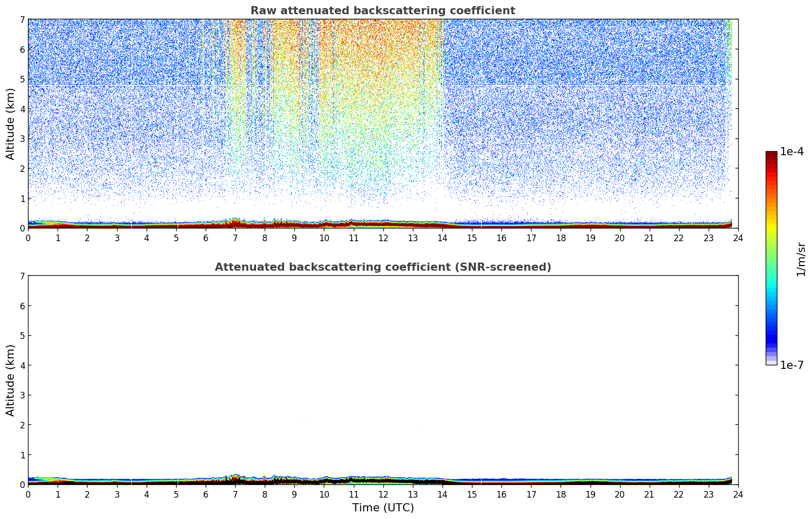This screenshot has height=519, width=812.
Task: Click the 5 km altitude tick on top plot
Action: pos(22,79)
